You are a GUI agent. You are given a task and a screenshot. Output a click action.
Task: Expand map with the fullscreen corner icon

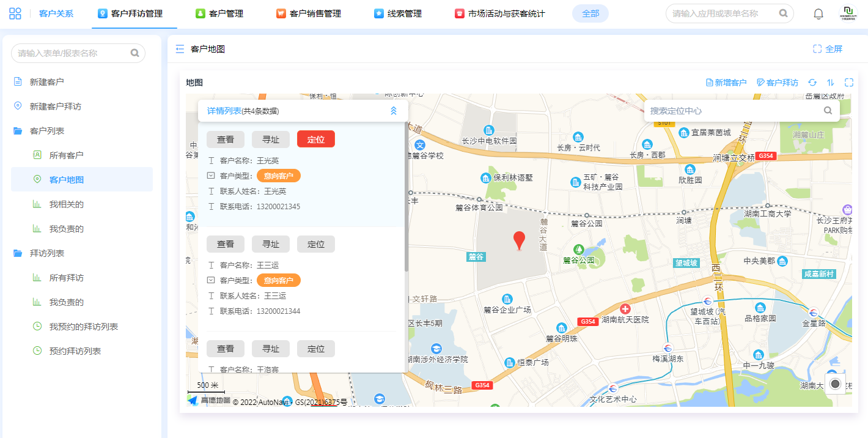pos(849,83)
